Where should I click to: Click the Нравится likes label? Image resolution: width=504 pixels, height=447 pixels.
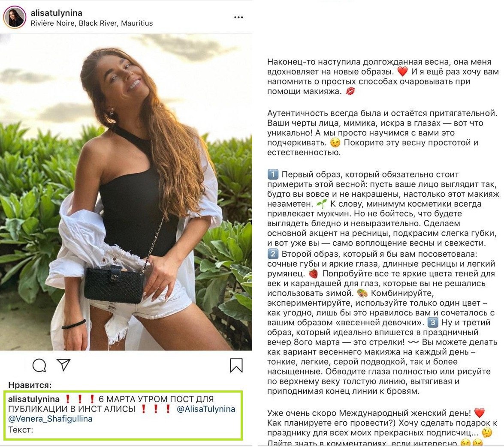(x=30, y=385)
